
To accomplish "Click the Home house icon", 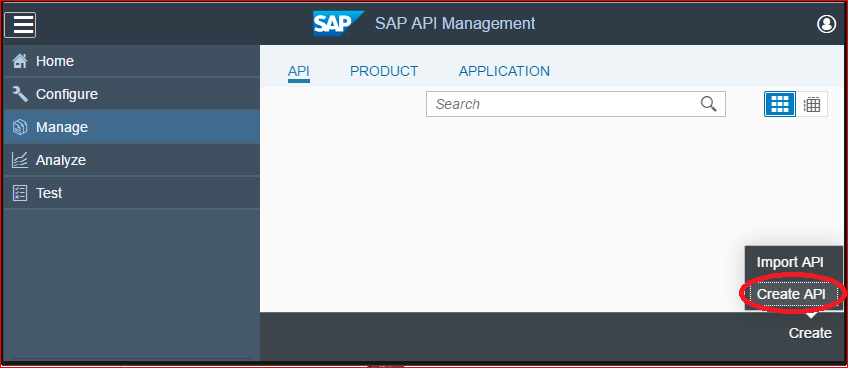I will pyautogui.click(x=20, y=61).
